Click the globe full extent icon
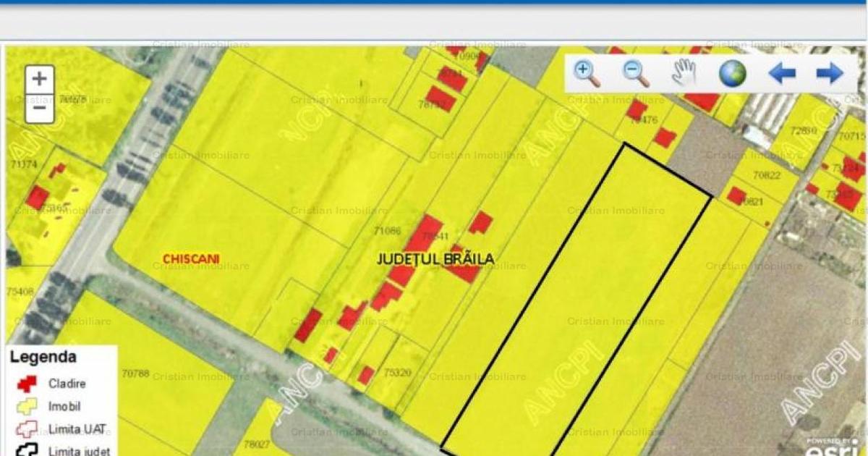This screenshot has width=868, height=456. 732,73
